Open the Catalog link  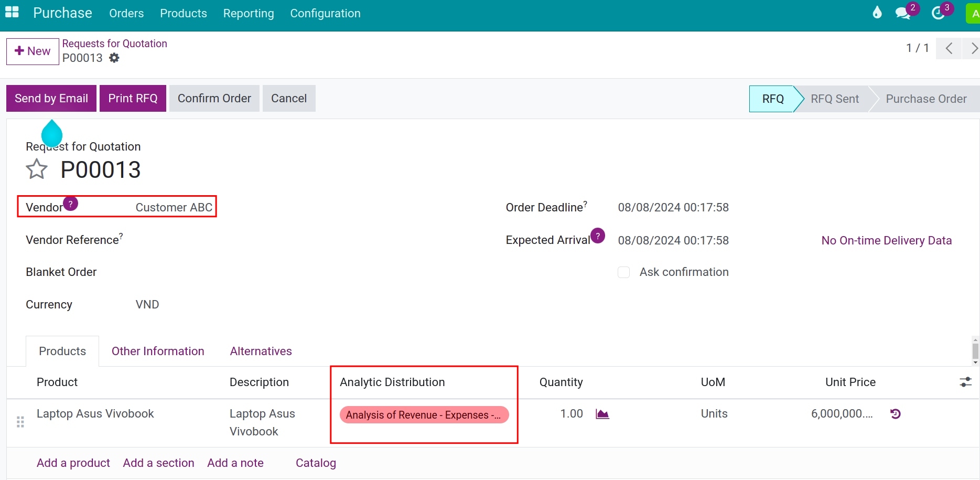316,463
